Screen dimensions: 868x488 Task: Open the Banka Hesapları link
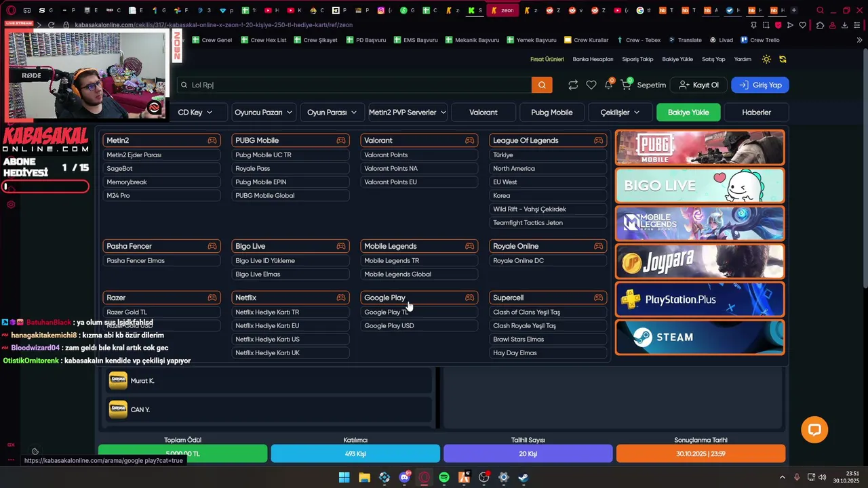coord(593,59)
